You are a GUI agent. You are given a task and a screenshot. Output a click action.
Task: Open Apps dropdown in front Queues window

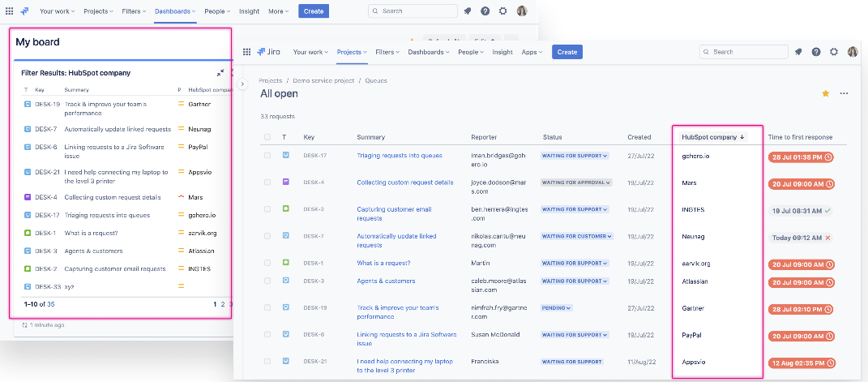tap(532, 51)
